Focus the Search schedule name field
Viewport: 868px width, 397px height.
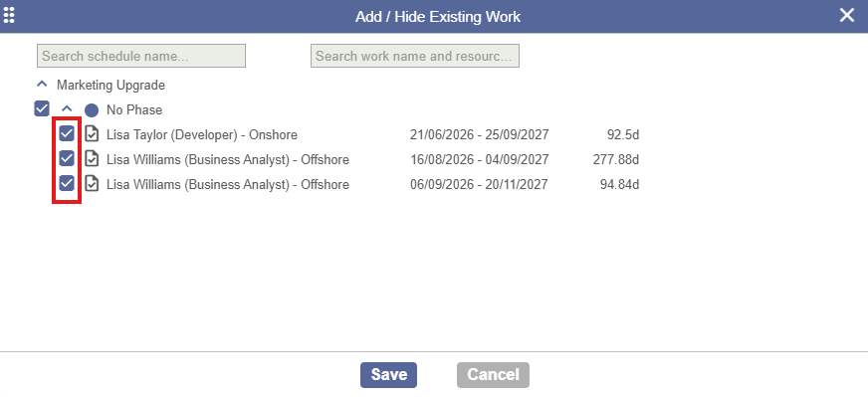[x=141, y=56]
